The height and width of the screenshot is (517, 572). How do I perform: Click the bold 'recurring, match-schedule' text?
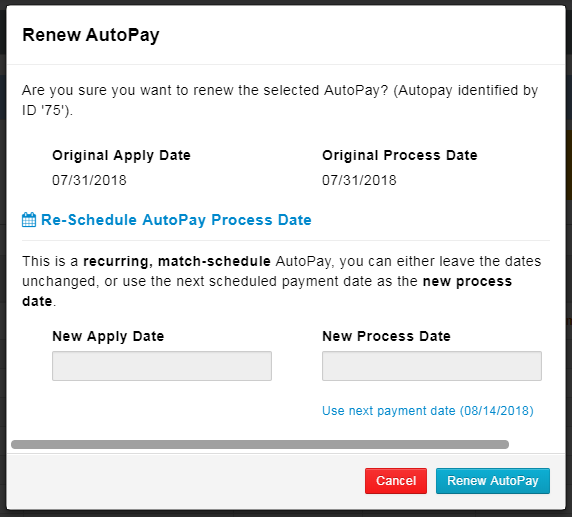pos(177,262)
